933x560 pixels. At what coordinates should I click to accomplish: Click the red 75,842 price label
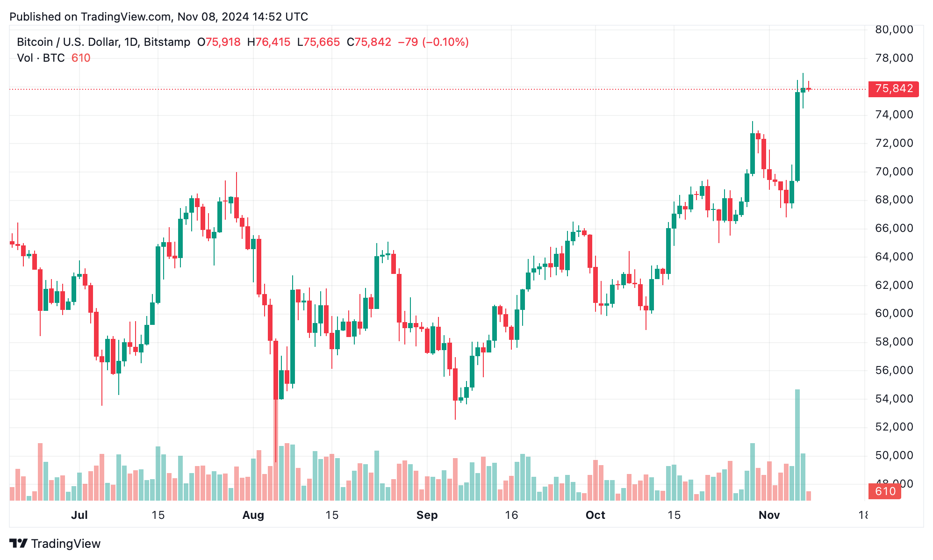click(893, 89)
